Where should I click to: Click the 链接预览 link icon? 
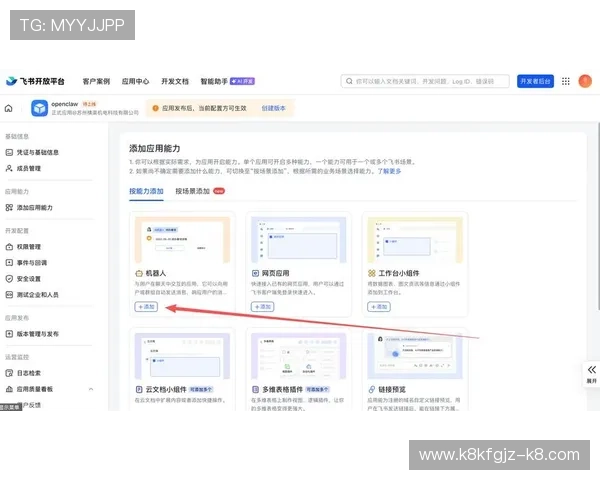[372, 390]
